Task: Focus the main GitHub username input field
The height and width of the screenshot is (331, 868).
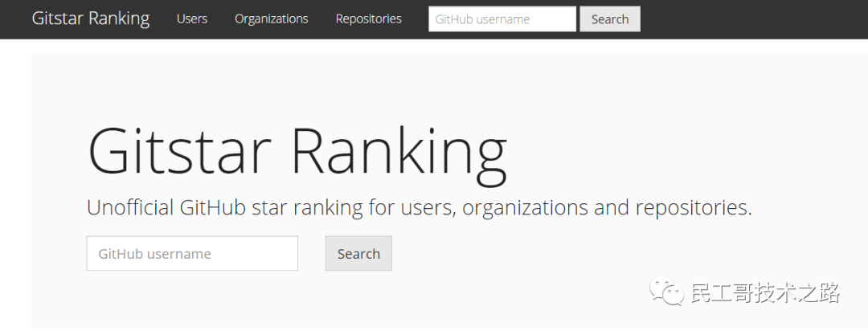Action: point(192,254)
